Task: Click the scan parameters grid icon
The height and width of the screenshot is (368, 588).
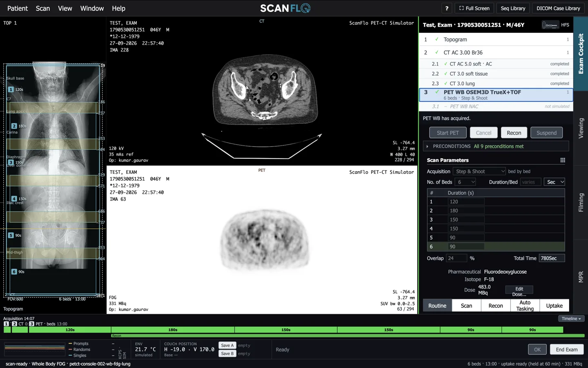Action: pos(563,160)
